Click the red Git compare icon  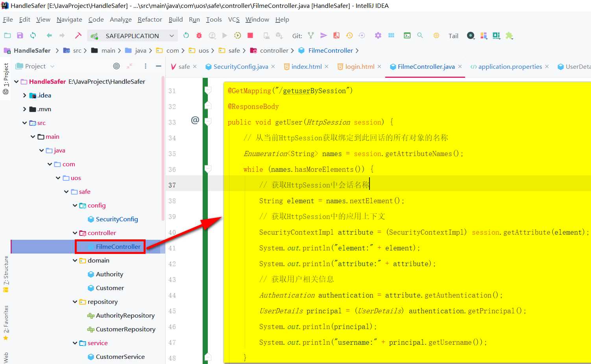click(336, 35)
